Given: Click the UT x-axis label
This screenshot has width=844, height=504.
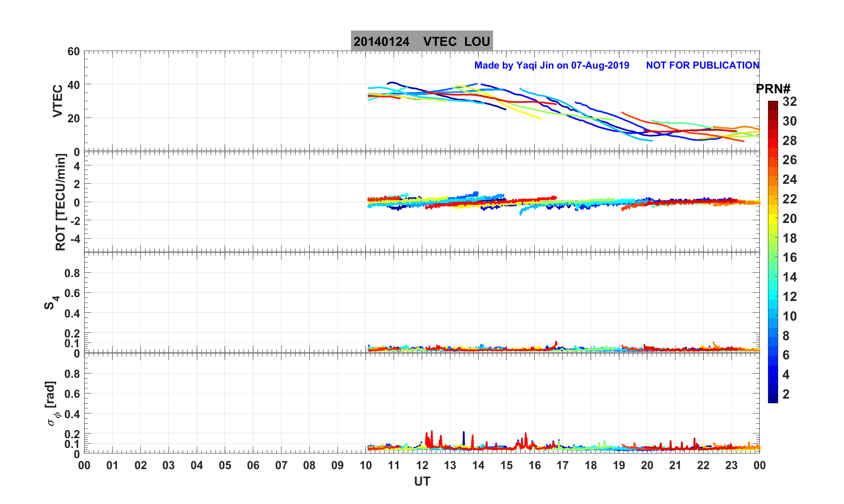Looking at the screenshot, I should coord(422,482).
